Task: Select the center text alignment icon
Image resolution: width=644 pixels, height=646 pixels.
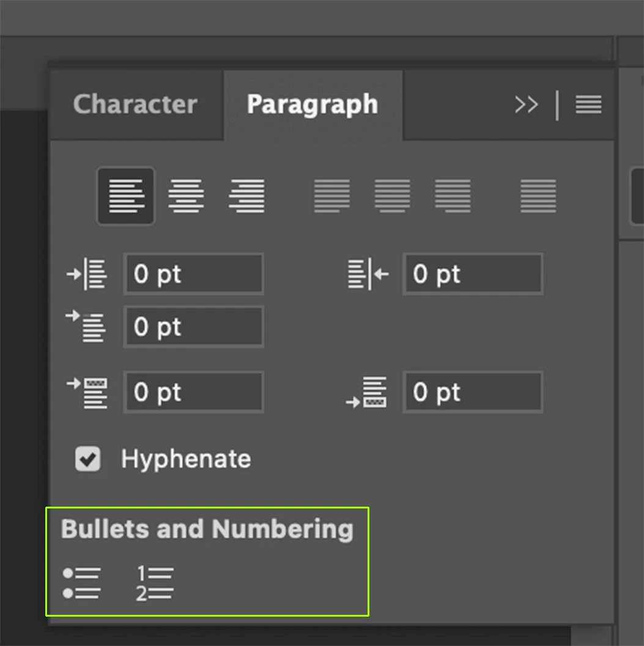Action: coord(186,196)
